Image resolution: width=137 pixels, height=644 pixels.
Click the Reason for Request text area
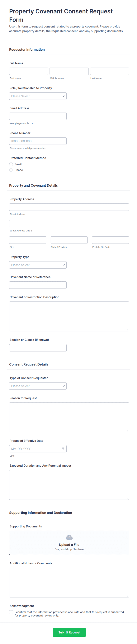(x=69, y=417)
